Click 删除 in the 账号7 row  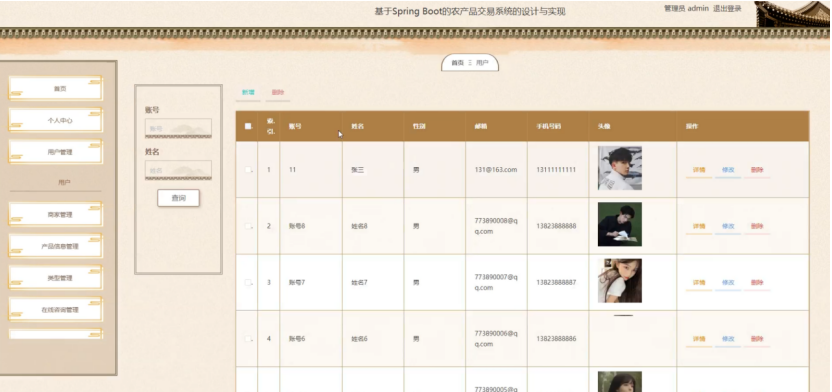click(x=757, y=283)
